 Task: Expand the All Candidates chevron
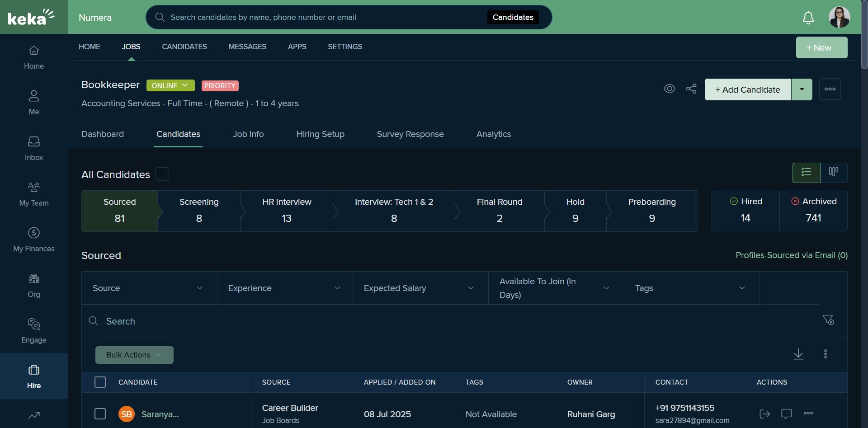point(162,174)
